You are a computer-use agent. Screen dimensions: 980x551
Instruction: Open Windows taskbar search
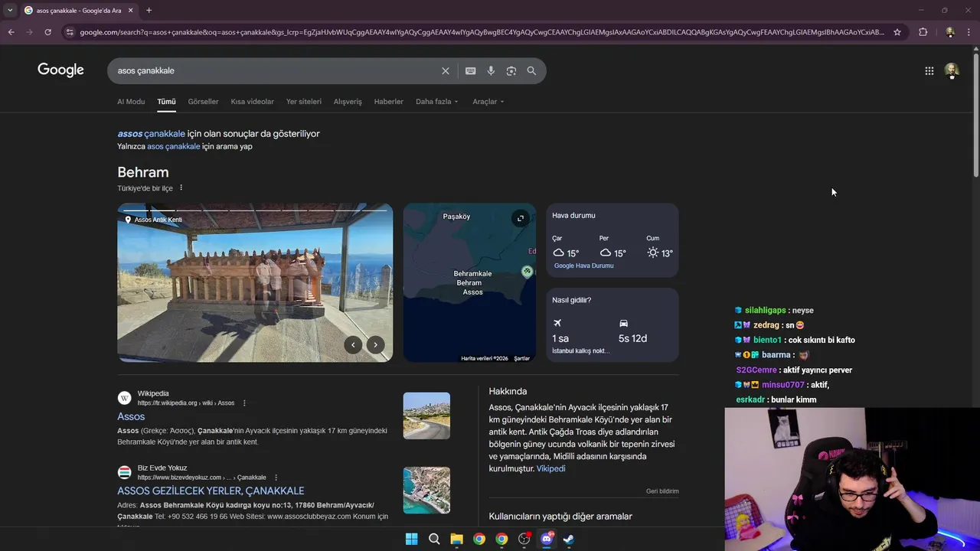434,539
